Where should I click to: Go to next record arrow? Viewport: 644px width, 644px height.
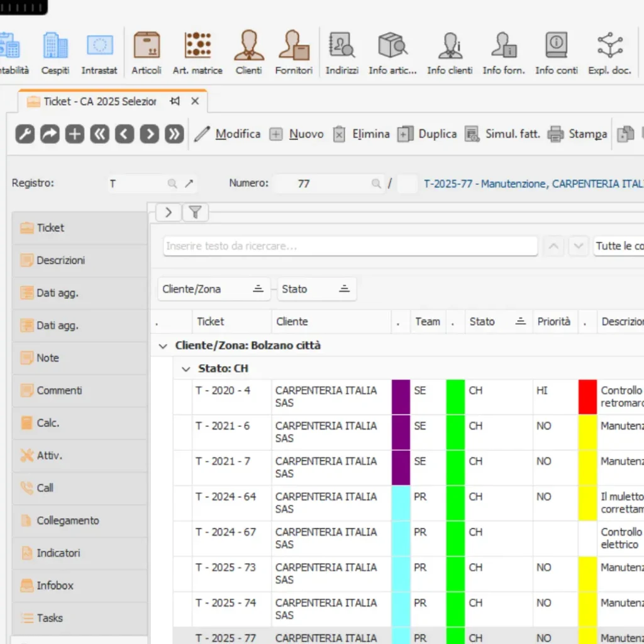tap(150, 135)
